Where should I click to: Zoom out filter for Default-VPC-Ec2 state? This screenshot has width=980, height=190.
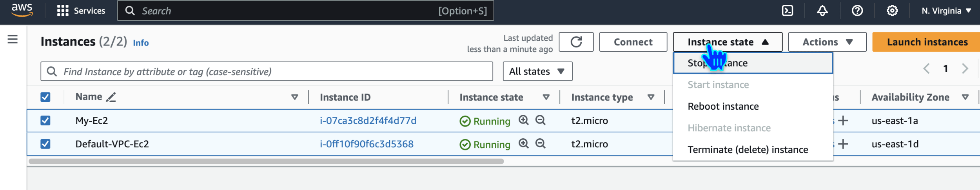pyautogui.click(x=540, y=143)
